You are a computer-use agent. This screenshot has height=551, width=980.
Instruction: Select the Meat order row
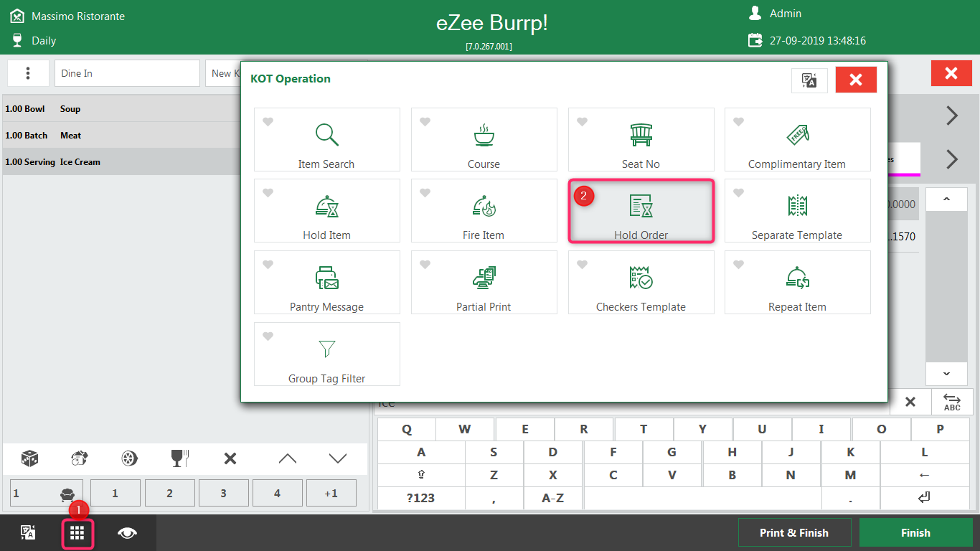(122, 136)
